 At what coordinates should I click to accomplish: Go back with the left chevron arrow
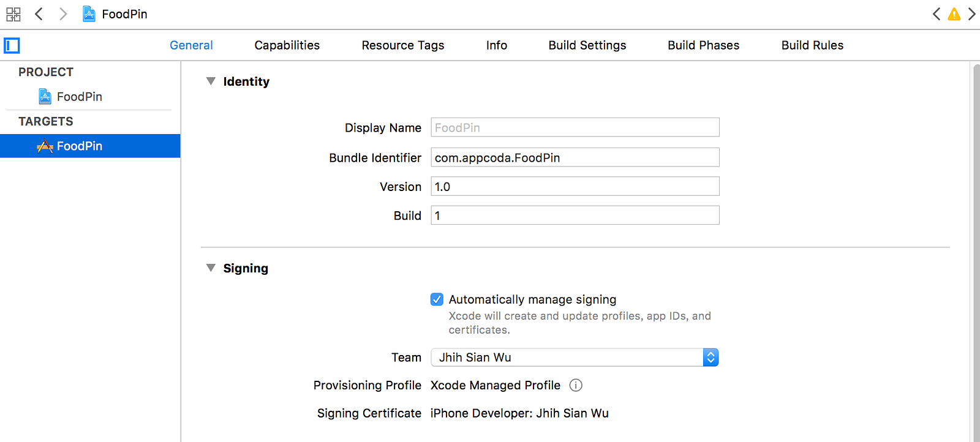point(39,14)
